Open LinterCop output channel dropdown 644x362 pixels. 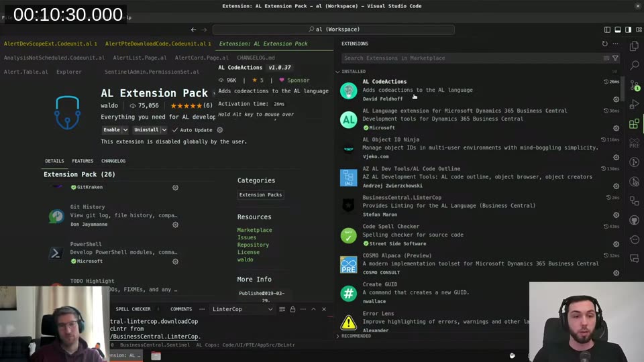pos(242,309)
